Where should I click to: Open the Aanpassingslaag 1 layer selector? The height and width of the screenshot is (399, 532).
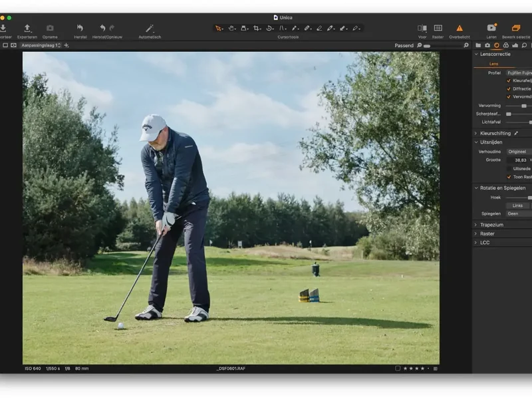41,45
